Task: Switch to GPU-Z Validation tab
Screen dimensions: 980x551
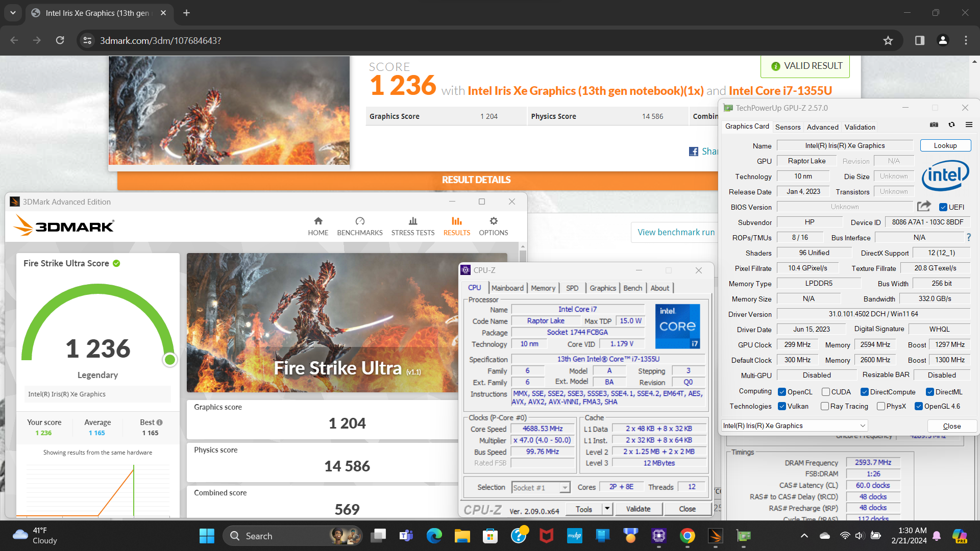Action: click(x=860, y=127)
